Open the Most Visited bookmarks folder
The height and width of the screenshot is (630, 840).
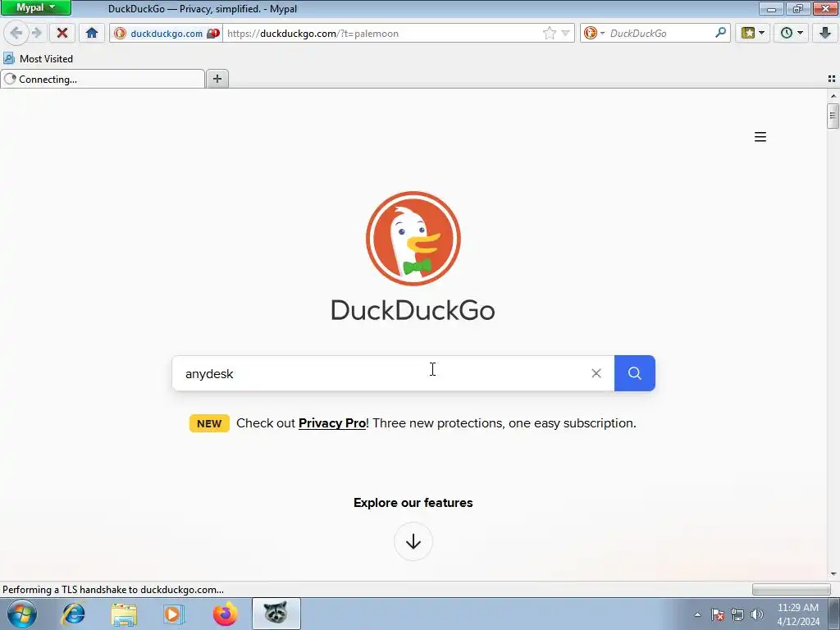coord(39,58)
